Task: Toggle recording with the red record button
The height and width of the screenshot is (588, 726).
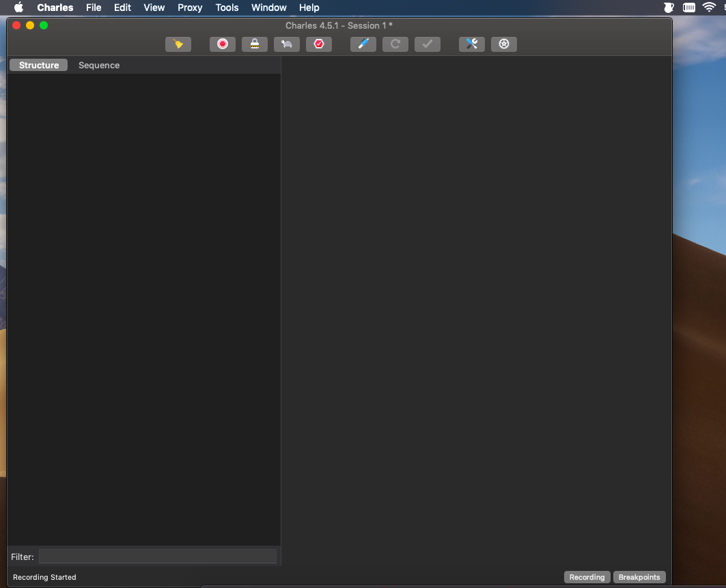Action: (x=223, y=44)
